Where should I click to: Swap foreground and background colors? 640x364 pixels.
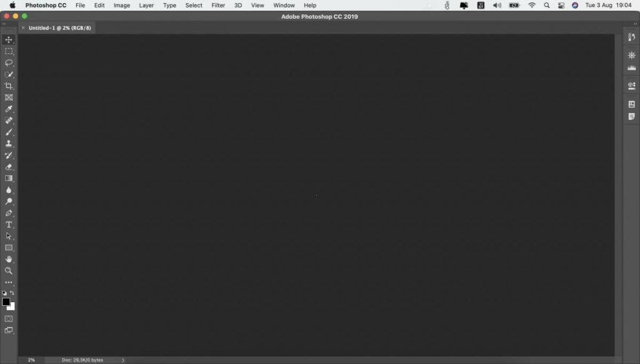point(12,293)
